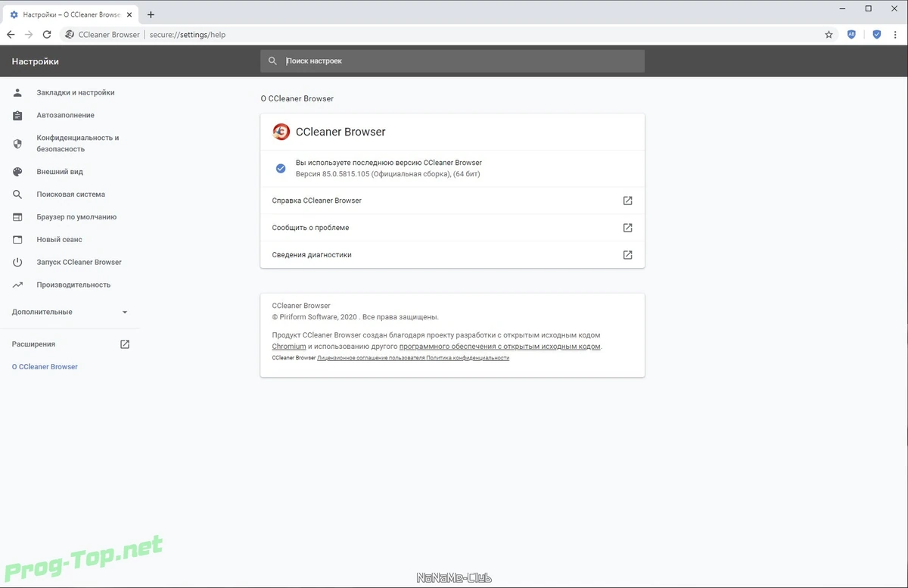908x588 pixels.
Task: Click the Forward navigation arrow
Action: pos(29,35)
